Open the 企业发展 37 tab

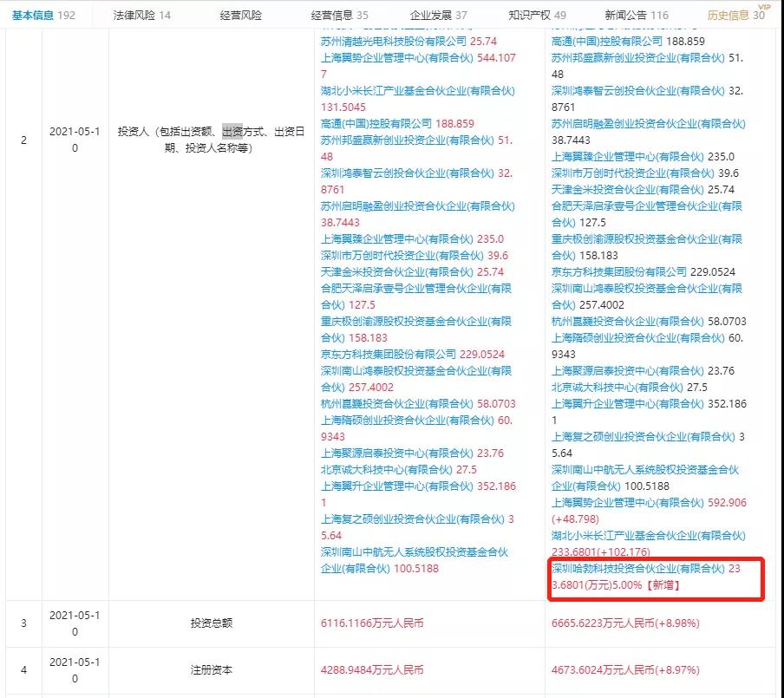click(x=439, y=15)
